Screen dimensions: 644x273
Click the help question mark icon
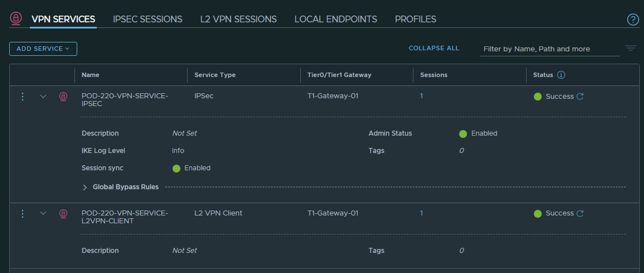[x=633, y=20]
